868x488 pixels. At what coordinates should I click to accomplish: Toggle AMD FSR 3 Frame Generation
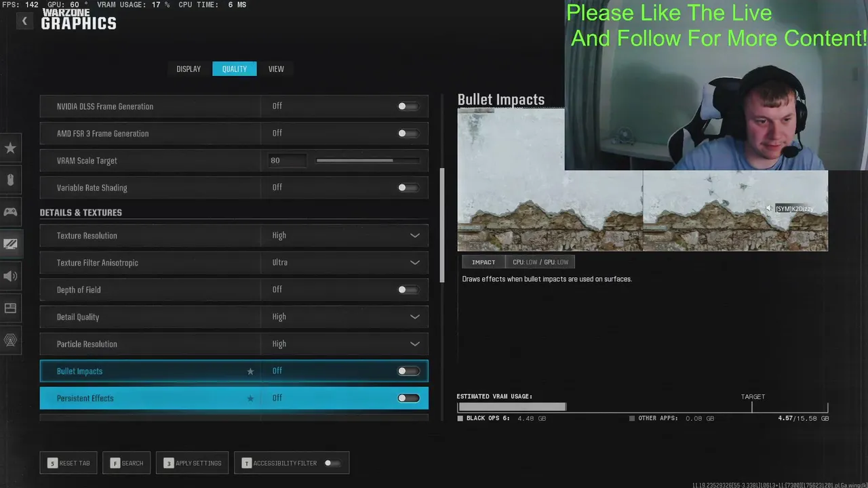click(x=408, y=134)
